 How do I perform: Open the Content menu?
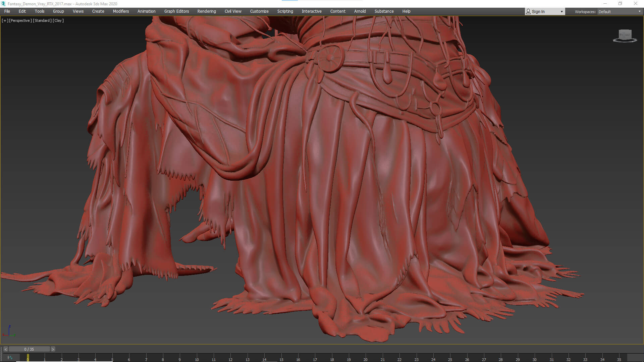click(x=338, y=11)
